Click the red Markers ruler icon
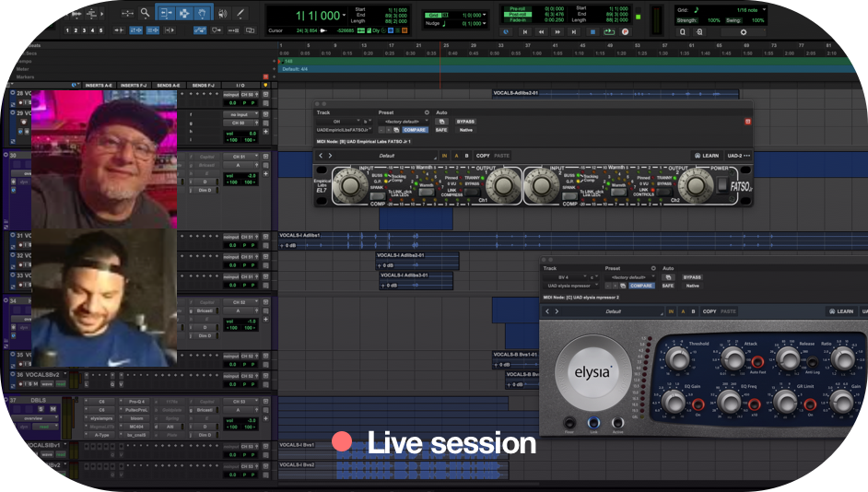This screenshot has height=492, width=868. pyautogui.click(x=265, y=76)
